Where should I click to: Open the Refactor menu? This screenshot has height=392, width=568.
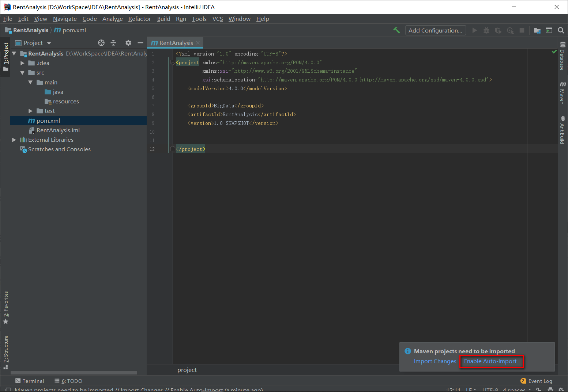tap(139, 19)
